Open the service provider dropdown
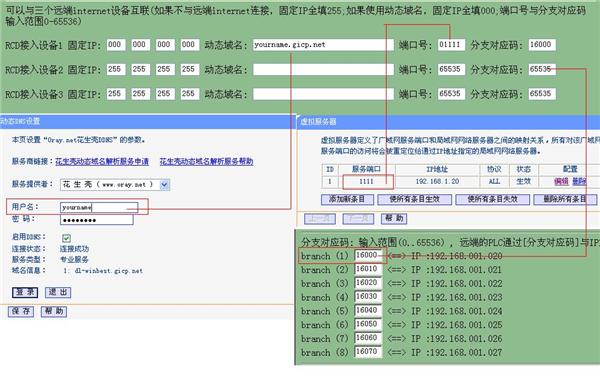Viewport: 600px width, 386px height. (165, 185)
